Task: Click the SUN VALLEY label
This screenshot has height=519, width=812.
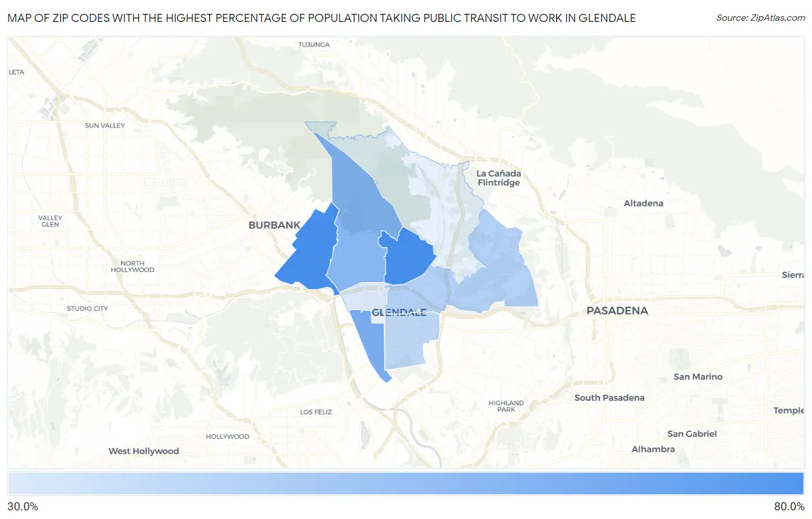Action: [x=105, y=125]
